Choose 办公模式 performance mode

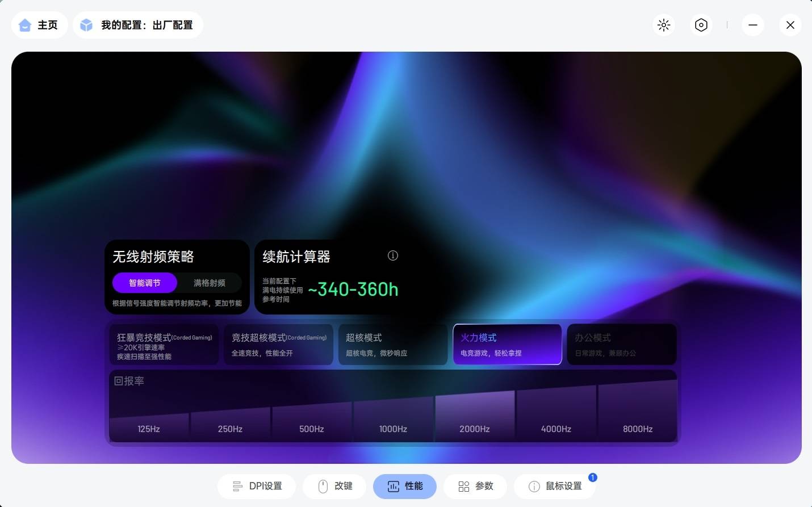point(622,345)
